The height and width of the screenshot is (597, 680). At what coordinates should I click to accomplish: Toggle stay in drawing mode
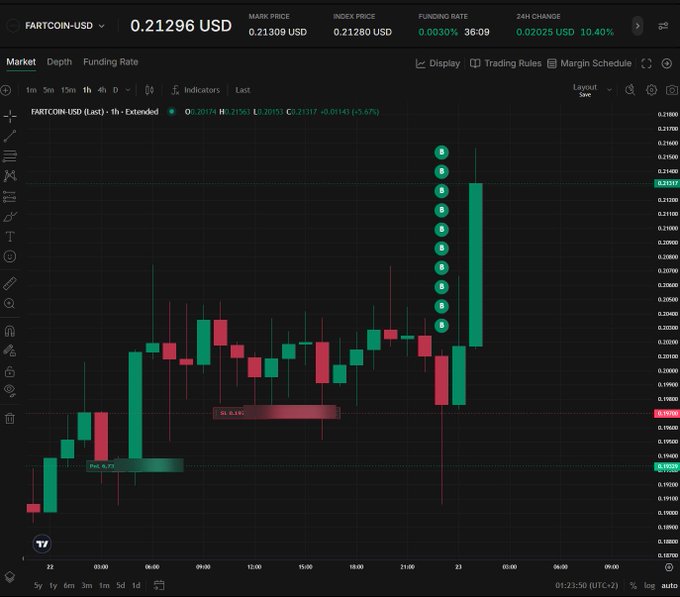(10, 351)
